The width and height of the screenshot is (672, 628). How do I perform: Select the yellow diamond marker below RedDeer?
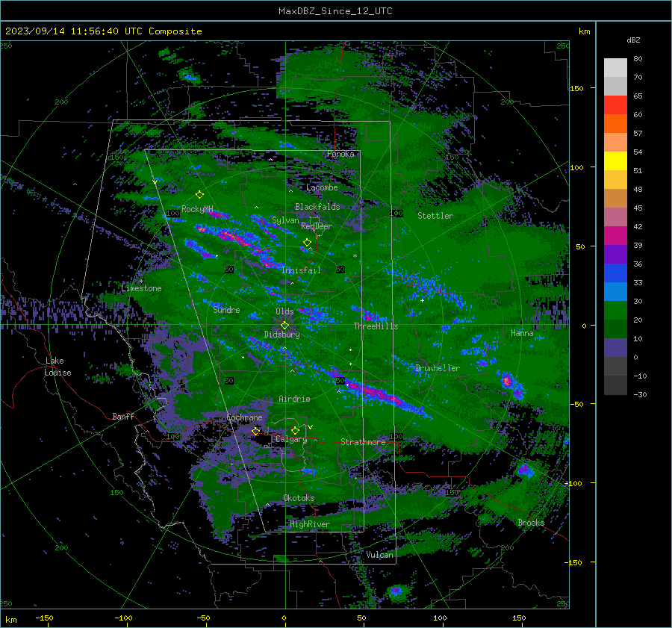pyautogui.click(x=308, y=243)
